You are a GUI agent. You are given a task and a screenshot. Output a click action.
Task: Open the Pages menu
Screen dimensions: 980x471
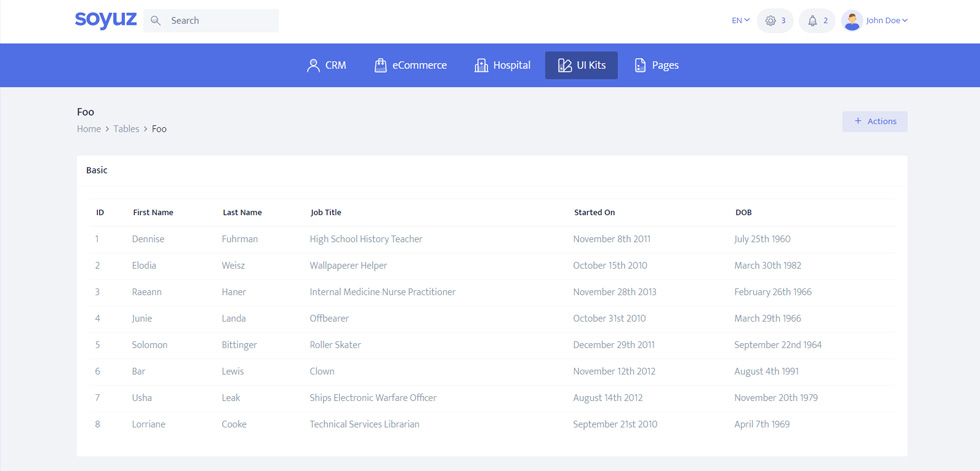click(656, 65)
